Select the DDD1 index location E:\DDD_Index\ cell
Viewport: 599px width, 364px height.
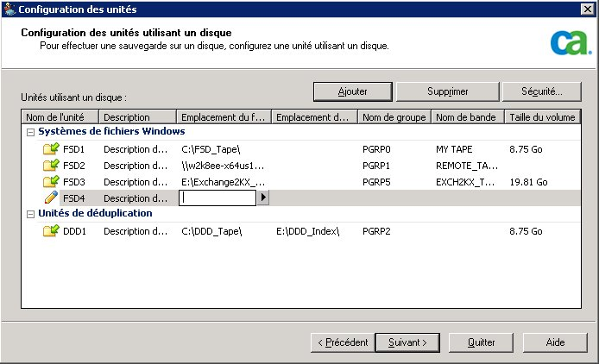(308, 231)
